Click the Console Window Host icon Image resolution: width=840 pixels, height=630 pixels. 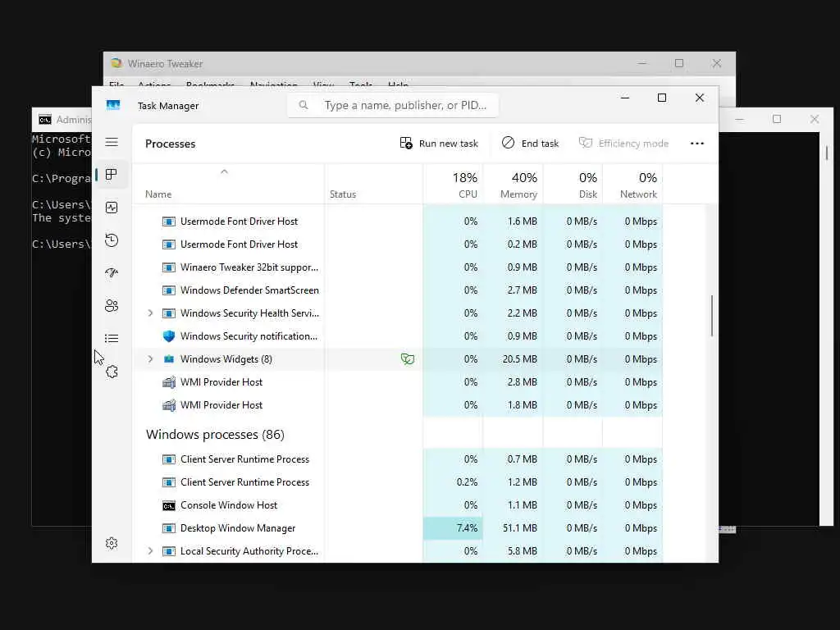[169, 505]
